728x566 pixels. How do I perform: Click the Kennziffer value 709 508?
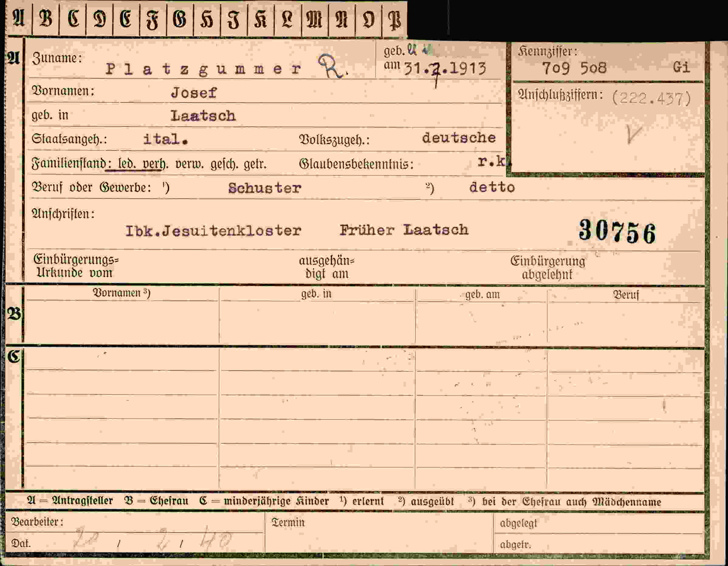[x=574, y=68]
